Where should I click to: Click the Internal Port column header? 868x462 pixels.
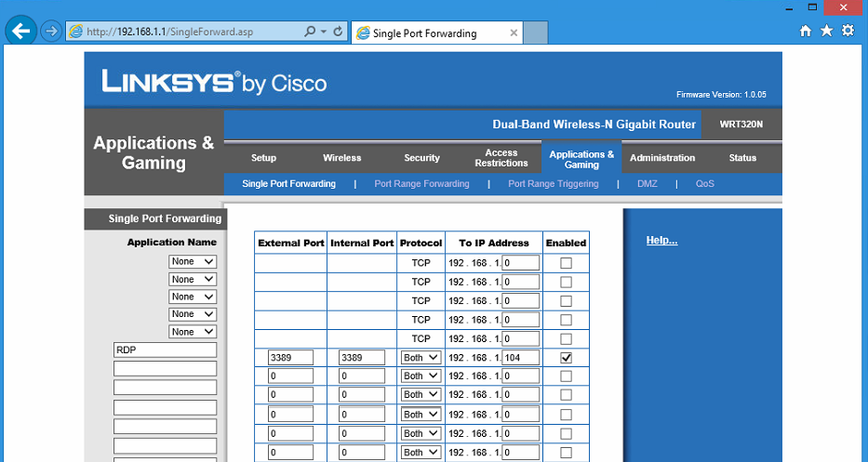(362, 243)
